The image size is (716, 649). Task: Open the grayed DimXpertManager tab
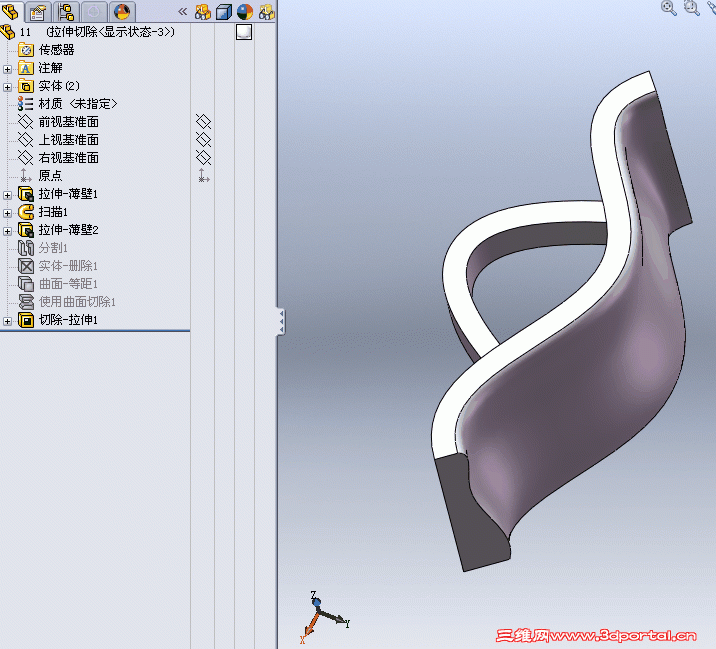[x=94, y=11]
